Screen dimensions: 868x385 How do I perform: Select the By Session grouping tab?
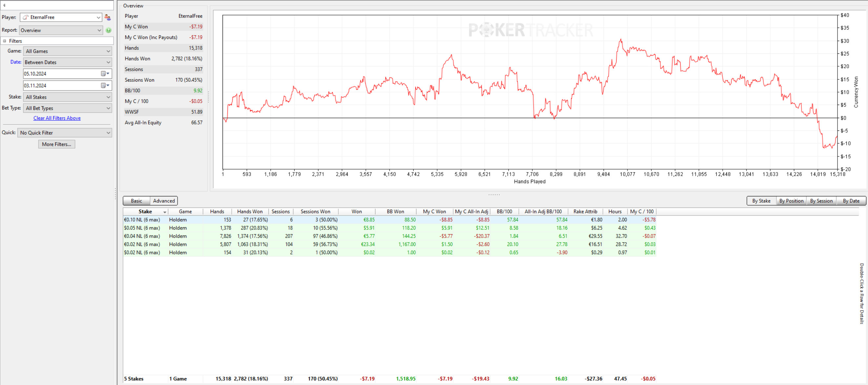(821, 201)
